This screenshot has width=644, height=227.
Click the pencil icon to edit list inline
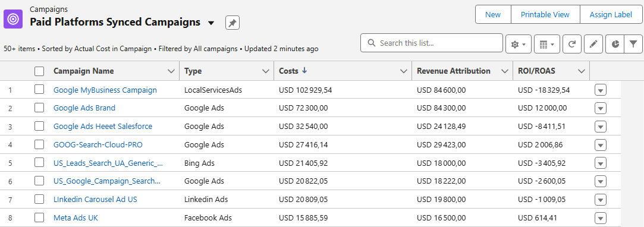pyautogui.click(x=593, y=45)
